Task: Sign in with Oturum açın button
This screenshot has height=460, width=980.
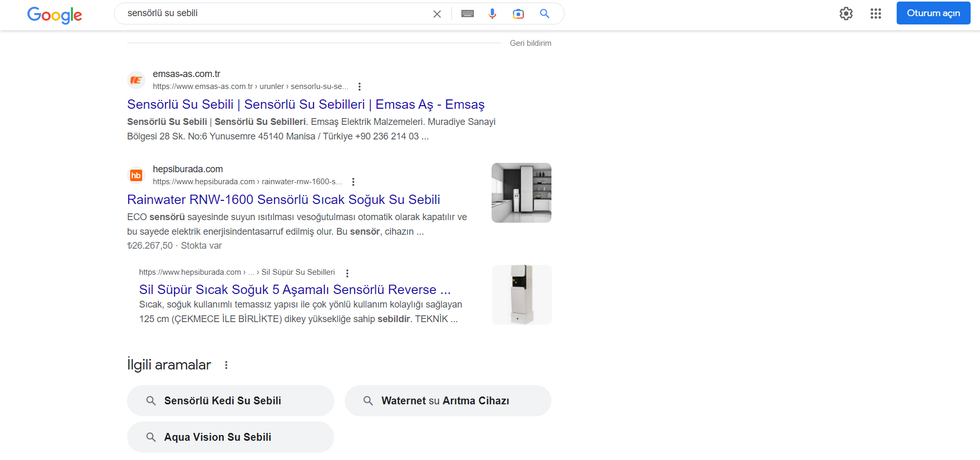Action: [933, 13]
